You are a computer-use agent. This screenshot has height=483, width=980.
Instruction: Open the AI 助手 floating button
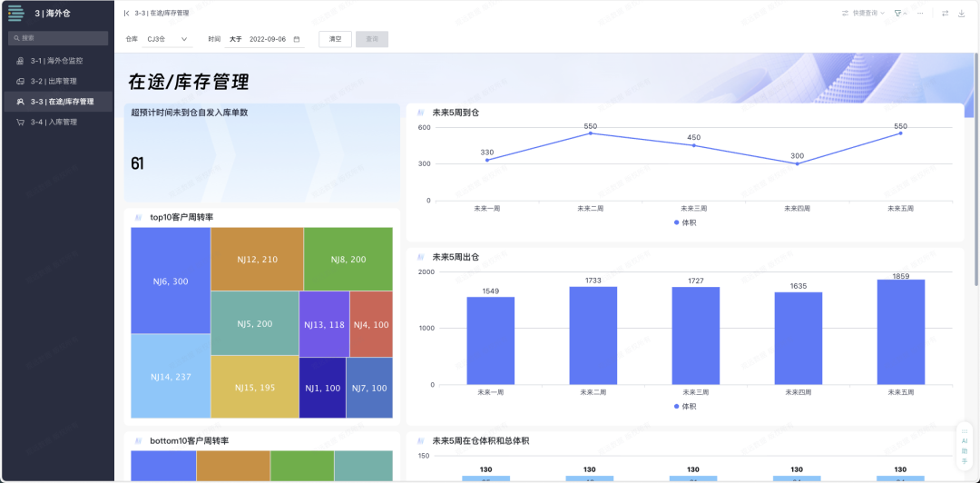click(x=965, y=446)
